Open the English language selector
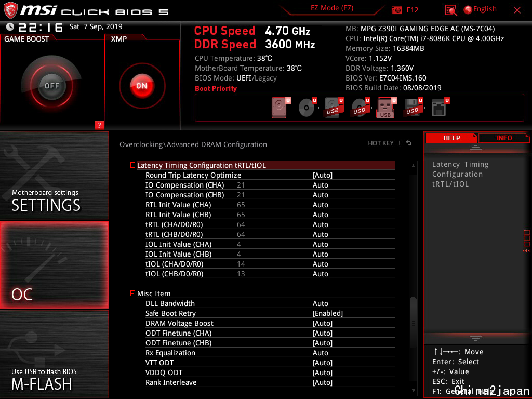The width and height of the screenshot is (532, 399). tap(485, 9)
